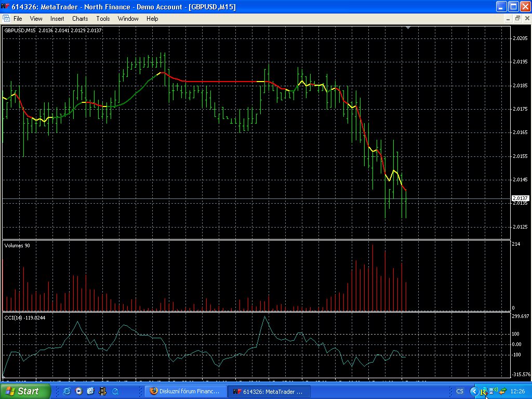Screen dimensions: 532x399
Task: Open the Charts menu
Action: (x=80, y=18)
